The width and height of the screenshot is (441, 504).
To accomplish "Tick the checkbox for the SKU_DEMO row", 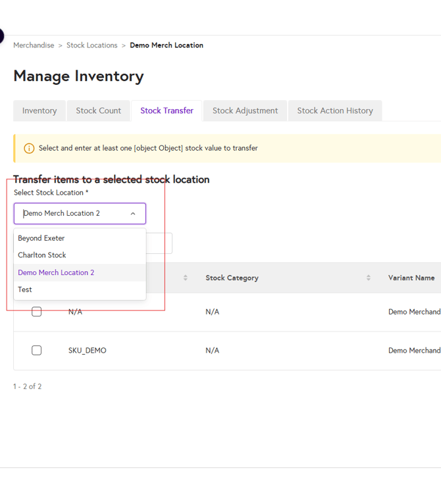I will (x=37, y=351).
